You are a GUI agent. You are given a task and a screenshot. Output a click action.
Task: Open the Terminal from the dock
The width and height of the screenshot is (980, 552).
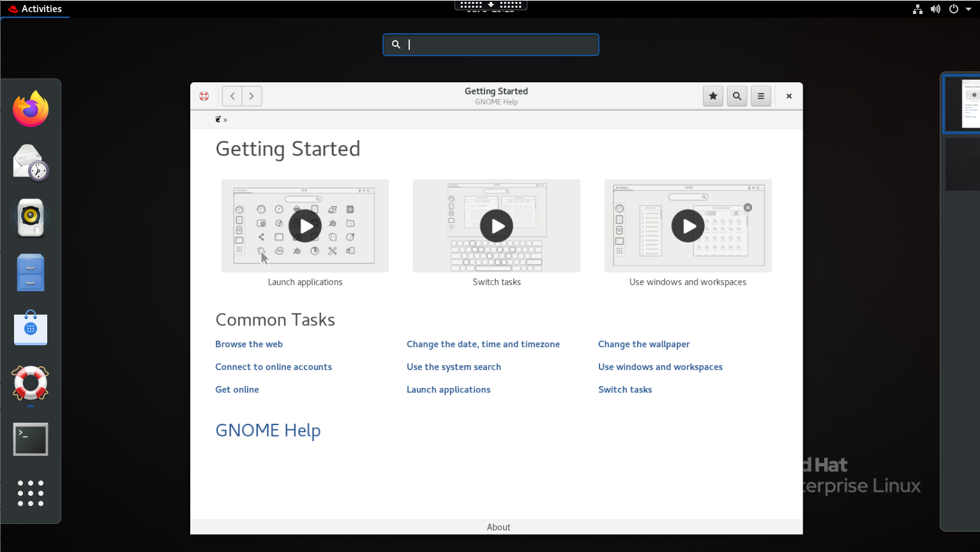[x=31, y=439]
